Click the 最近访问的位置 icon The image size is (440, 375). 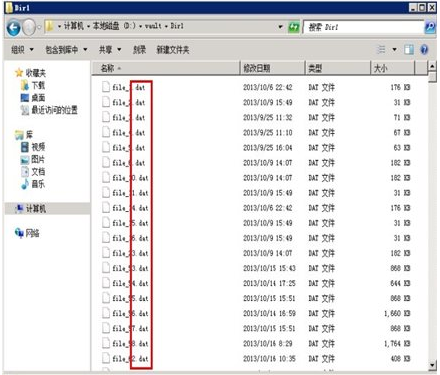coord(25,110)
